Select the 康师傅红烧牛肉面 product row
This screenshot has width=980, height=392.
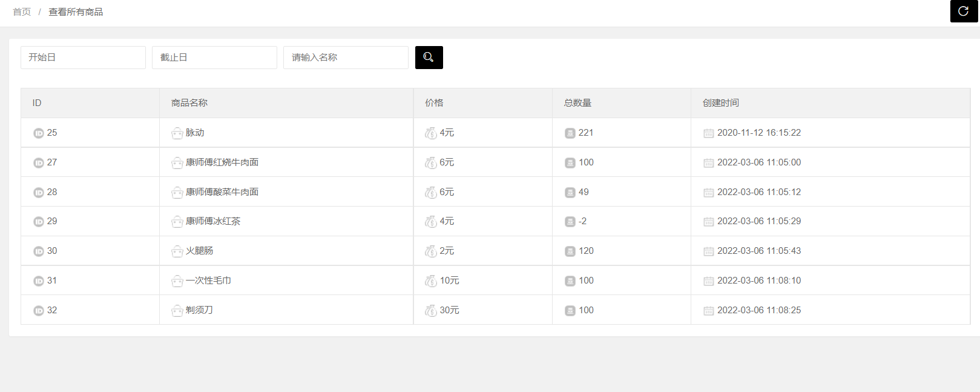coord(222,162)
